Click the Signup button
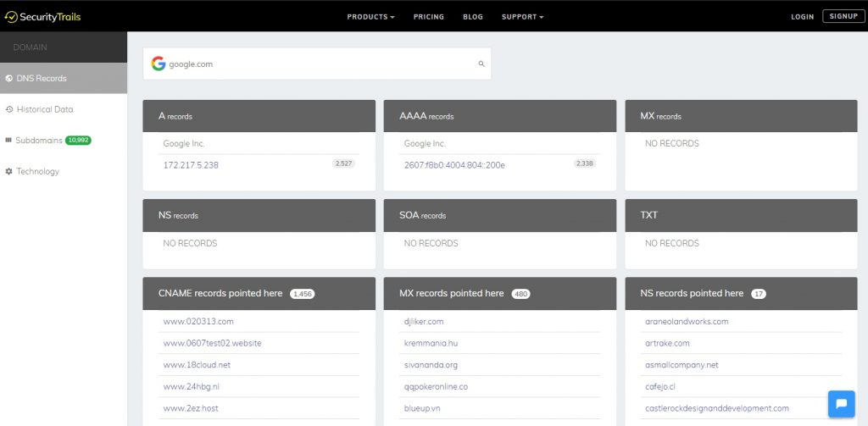 pos(843,16)
